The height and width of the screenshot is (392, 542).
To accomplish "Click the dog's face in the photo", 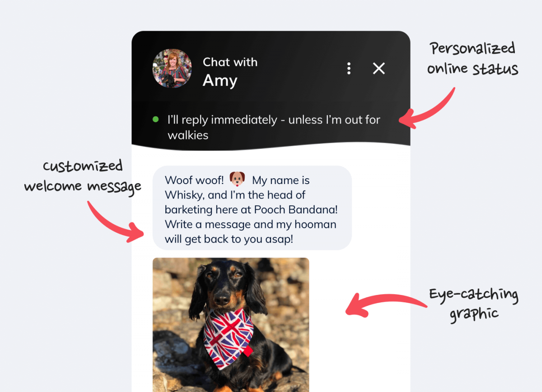I will pos(221,286).
